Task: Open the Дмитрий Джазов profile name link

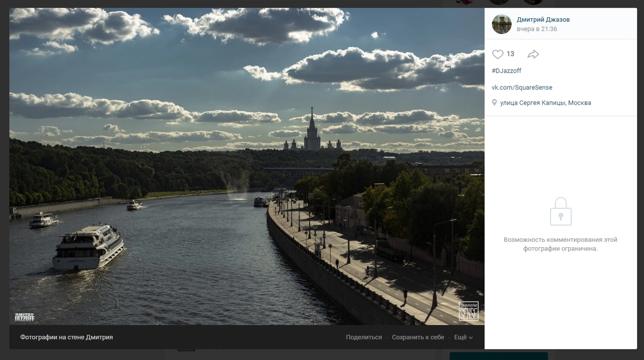Action: pos(543,19)
